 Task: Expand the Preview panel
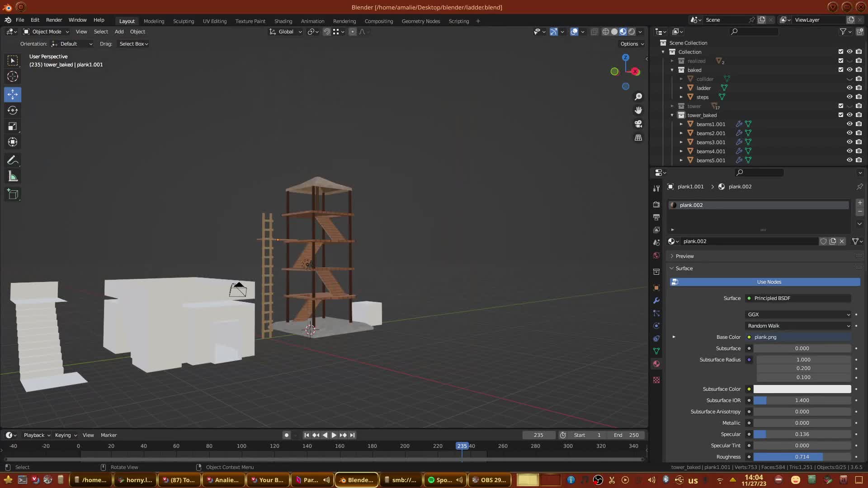(x=684, y=256)
